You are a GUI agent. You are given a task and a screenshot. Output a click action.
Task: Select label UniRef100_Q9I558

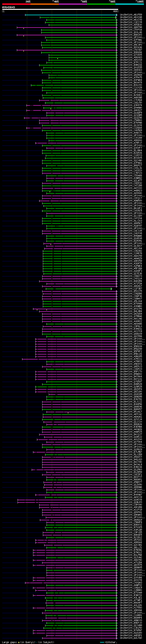(x=131, y=337)
